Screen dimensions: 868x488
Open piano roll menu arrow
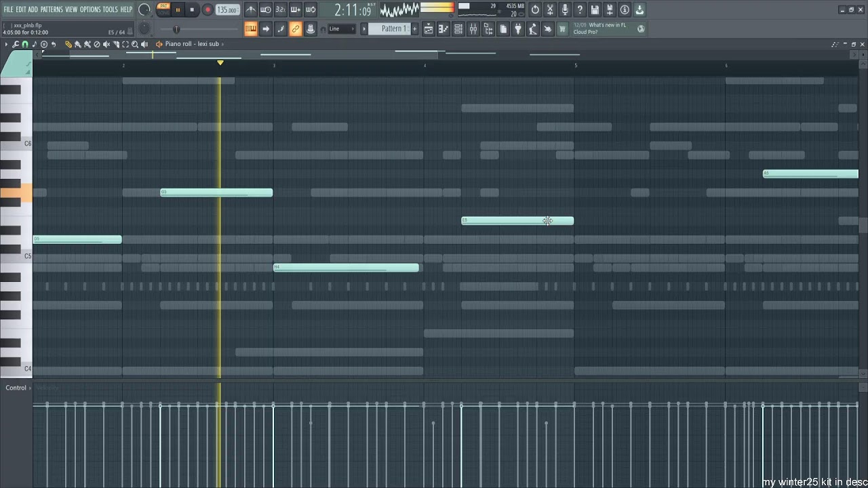(x=6, y=44)
